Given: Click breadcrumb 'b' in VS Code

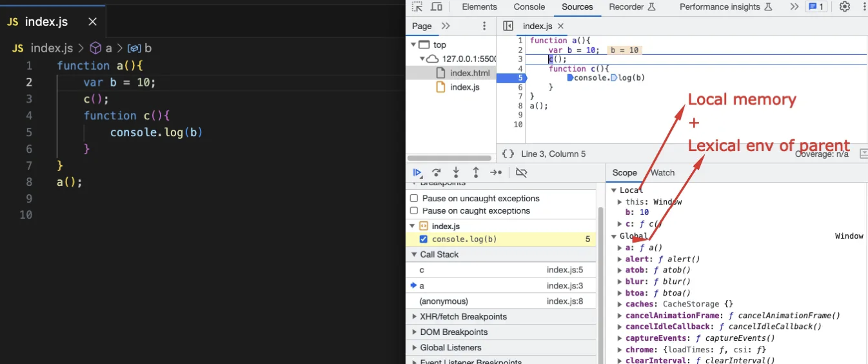Looking at the screenshot, I should coord(141,48).
